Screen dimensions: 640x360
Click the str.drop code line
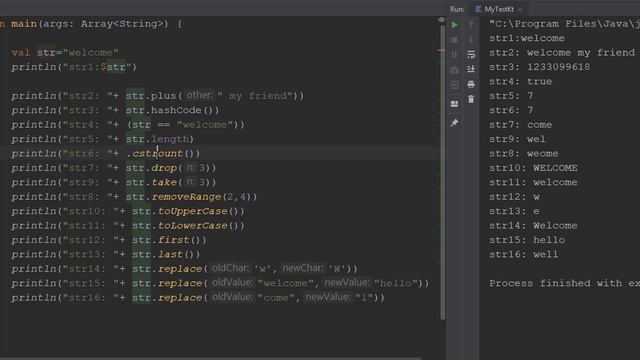click(113, 168)
